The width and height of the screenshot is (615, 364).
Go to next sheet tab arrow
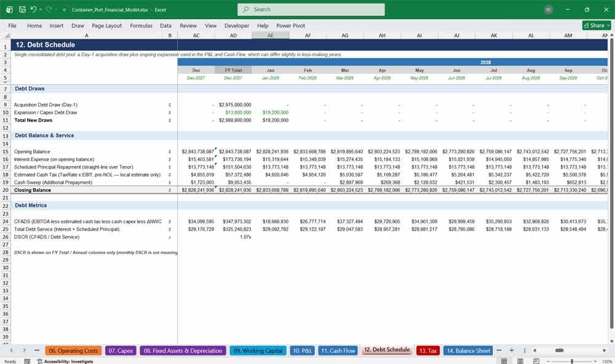click(x=25, y=350)
